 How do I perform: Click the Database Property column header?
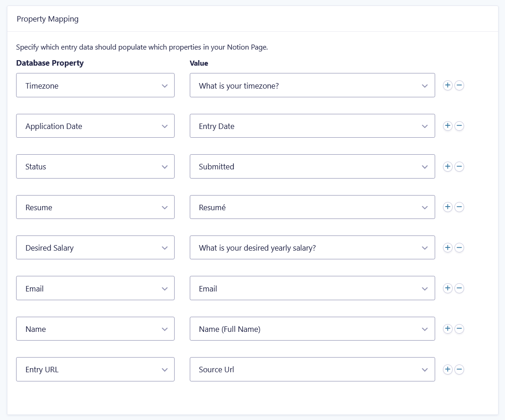click(x=50, y=63)
